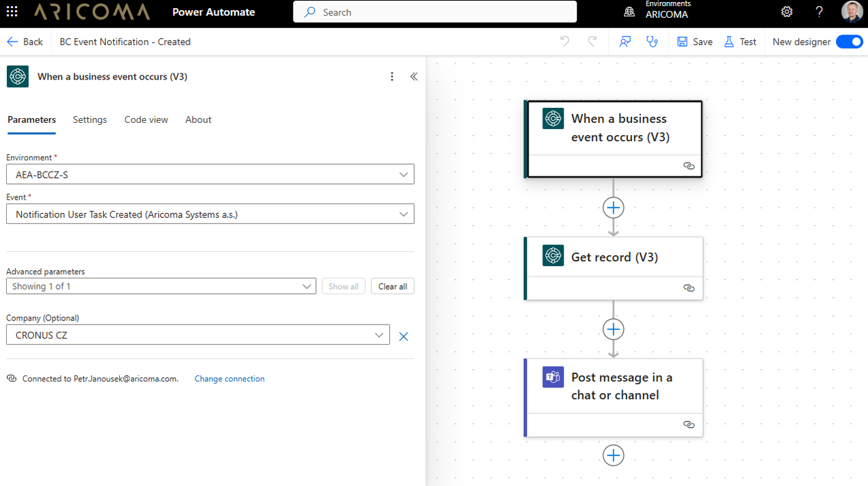Click the Change connection link
The image size is (868, 486).
[229, 379]
